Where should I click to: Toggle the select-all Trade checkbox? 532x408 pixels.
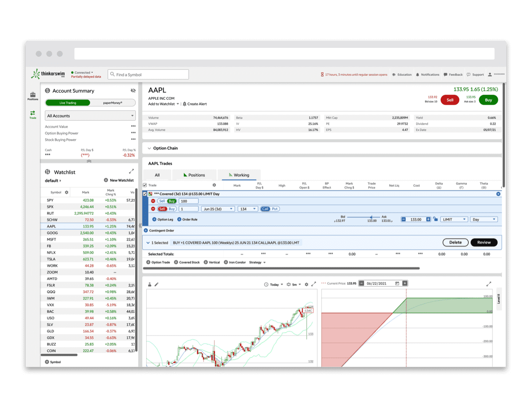pos(145,185)
